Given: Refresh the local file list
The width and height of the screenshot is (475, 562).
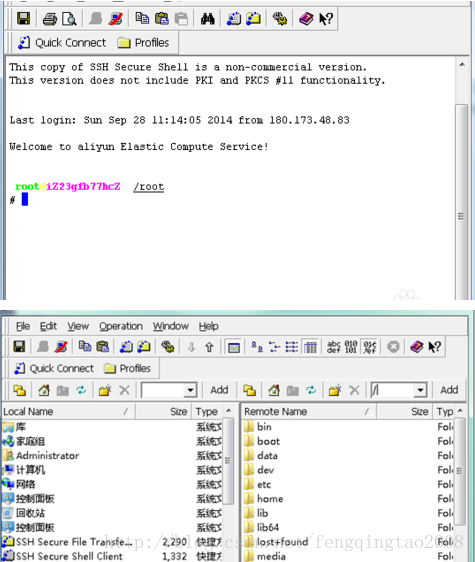Looking at the screenshot, I should pyautogui.click(x=81, y=390).
